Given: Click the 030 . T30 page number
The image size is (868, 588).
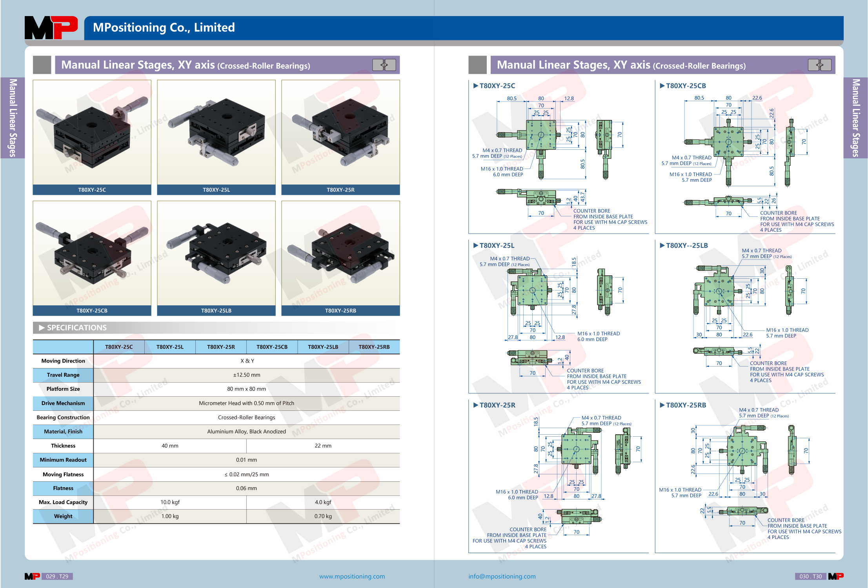Looking at the screenshot, I should pyautogui.click(x=811, y=576).
